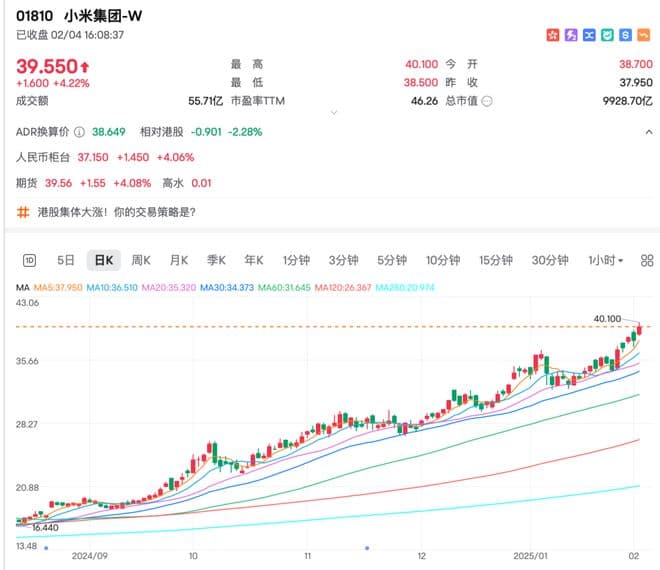Click the red Hong Kong market flag icon
The width and height of the screenshot is (660, 570).
point(552,35)
